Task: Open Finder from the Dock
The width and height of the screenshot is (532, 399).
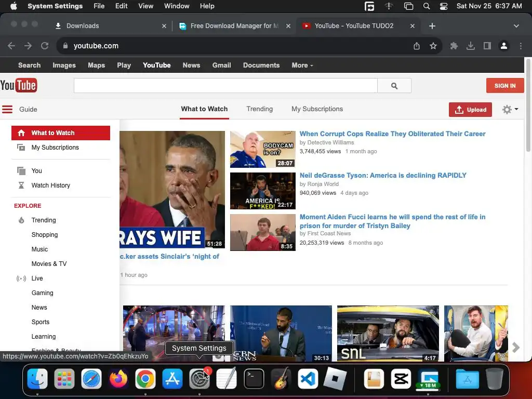Action: pos(37,379)
